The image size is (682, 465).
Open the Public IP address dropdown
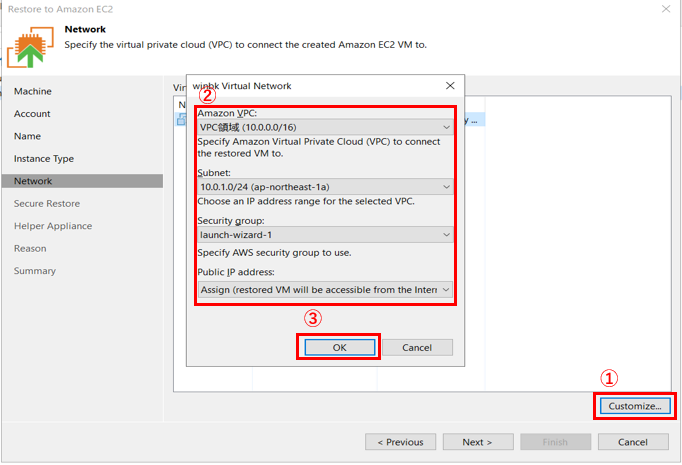coord(325,289)
